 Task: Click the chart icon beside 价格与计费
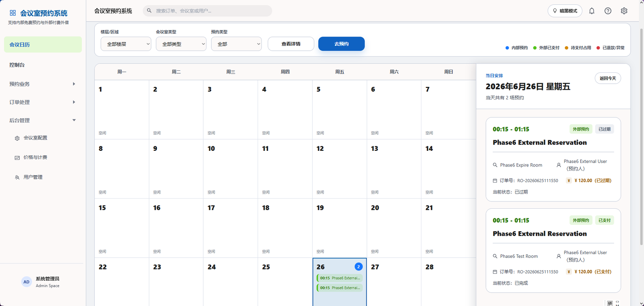(17, 158)
